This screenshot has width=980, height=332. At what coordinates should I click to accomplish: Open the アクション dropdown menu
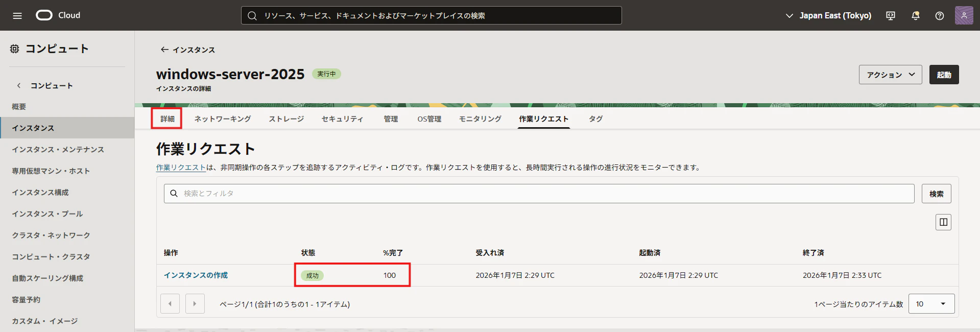(890, 75)
